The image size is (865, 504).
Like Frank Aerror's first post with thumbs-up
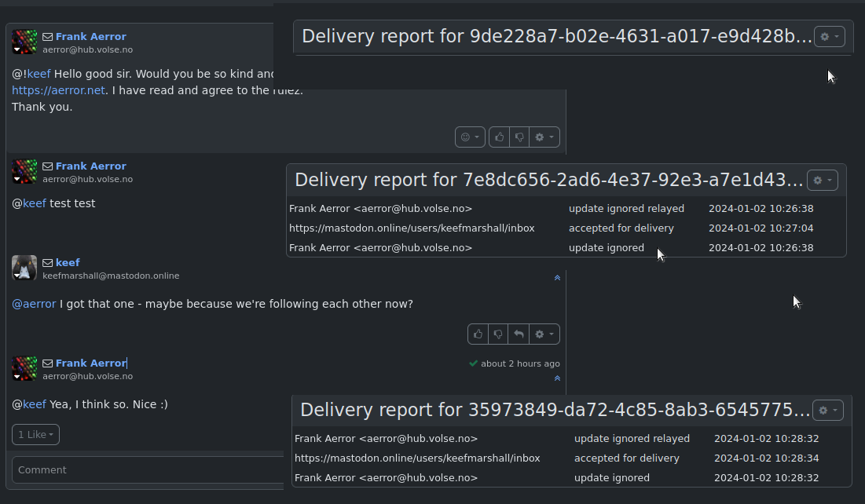tap(499, 137)
